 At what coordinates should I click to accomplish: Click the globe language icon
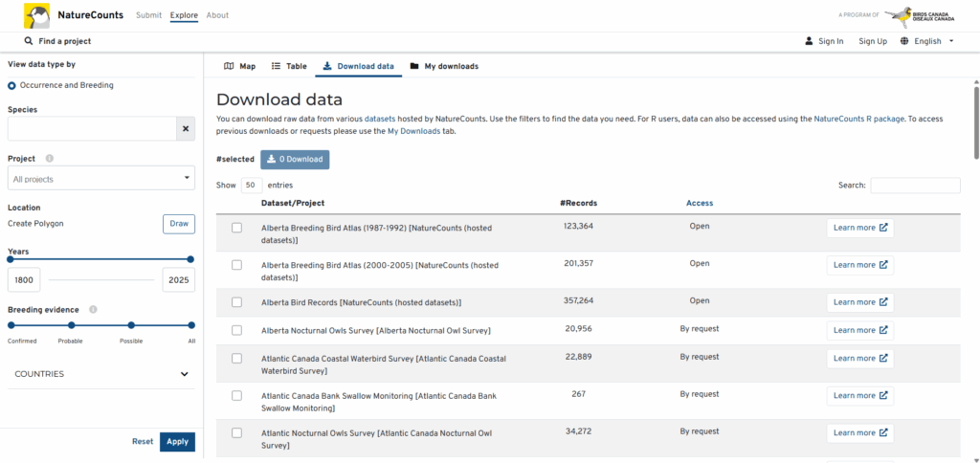[904, 41]
